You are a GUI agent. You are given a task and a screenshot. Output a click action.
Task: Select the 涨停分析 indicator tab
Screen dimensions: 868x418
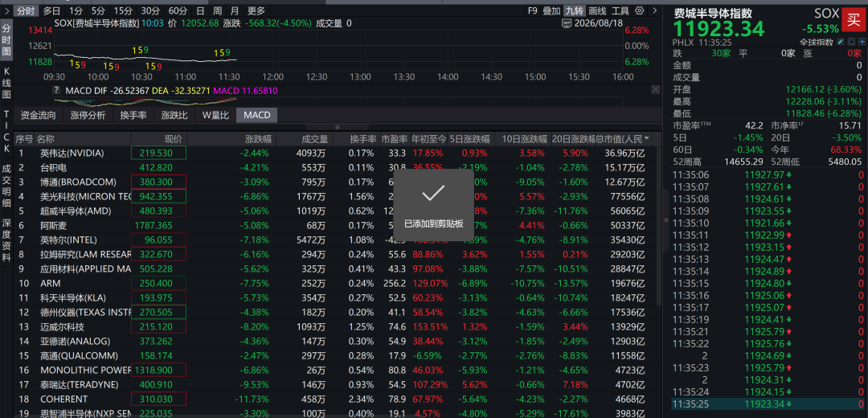[x=88, y=115]
